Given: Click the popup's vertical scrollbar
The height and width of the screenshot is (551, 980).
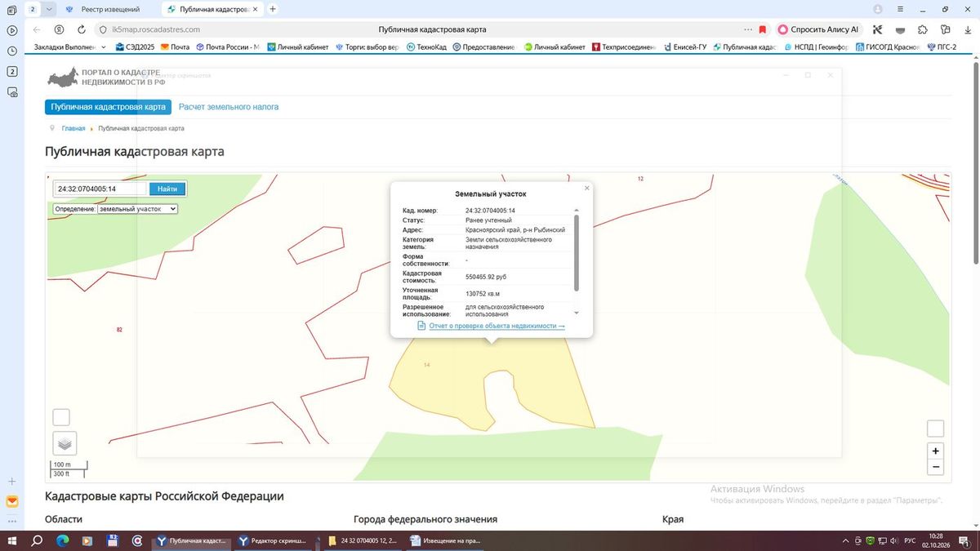Looking at the screenshot, I should coord(577,253).
